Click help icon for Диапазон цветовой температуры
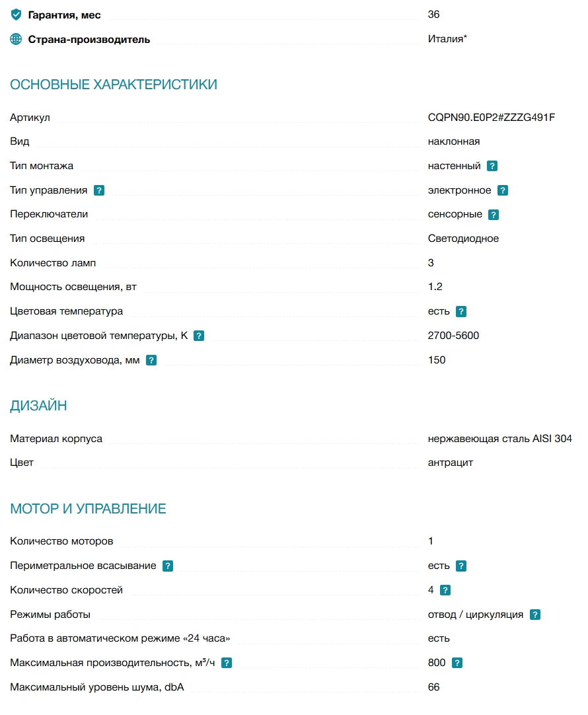 pyautogui.click(x=199, y=336)
